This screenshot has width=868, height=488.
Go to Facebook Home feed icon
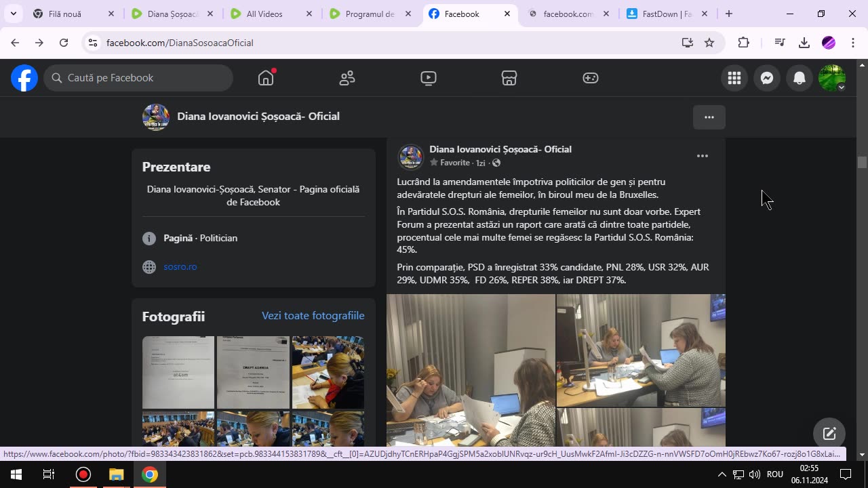point(266,78)
